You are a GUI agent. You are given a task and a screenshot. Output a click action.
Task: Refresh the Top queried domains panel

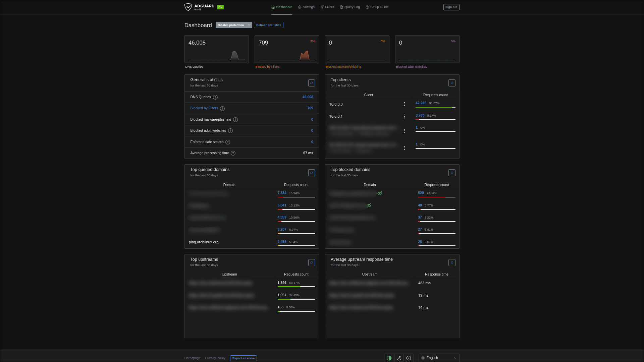pyautogui.click(x=312, y=173)
